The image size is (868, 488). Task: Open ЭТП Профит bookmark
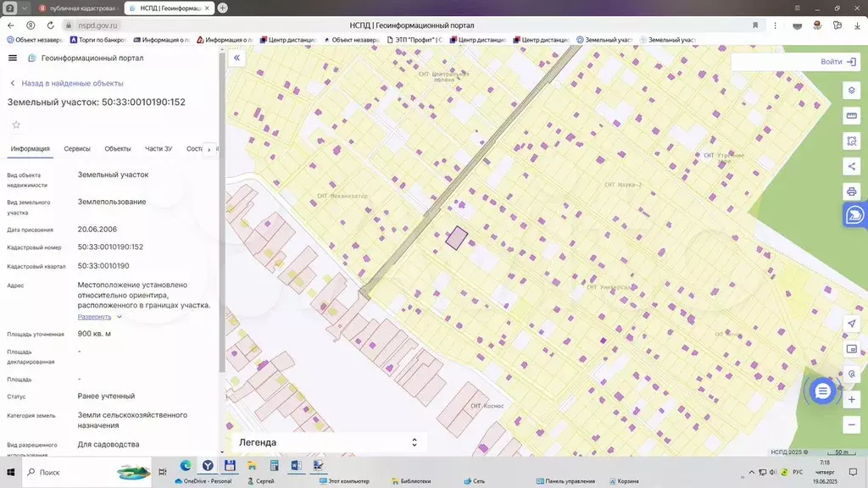pyautogui.click(x=415, y=40)
